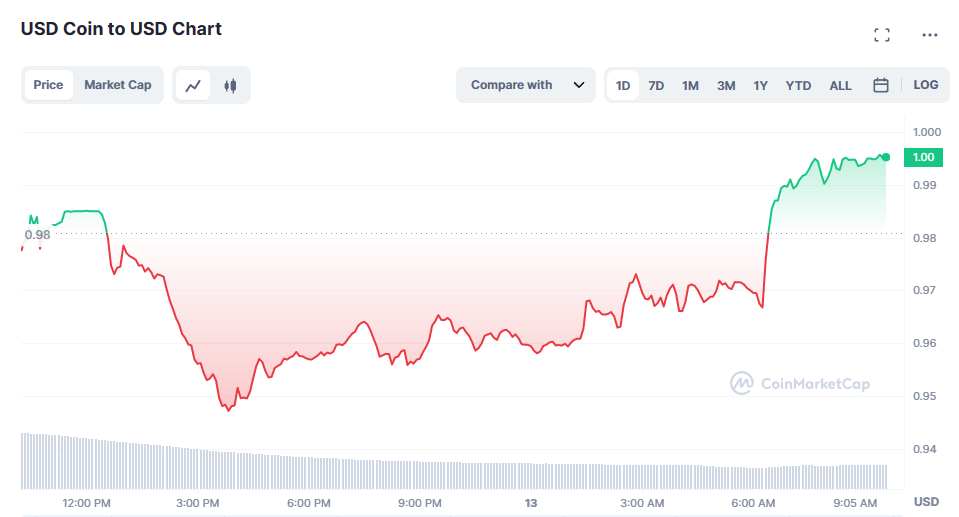This screenshot has height=517, width=959.
Task: Toggle the LOG scale
Action: (x=926, y=85)
